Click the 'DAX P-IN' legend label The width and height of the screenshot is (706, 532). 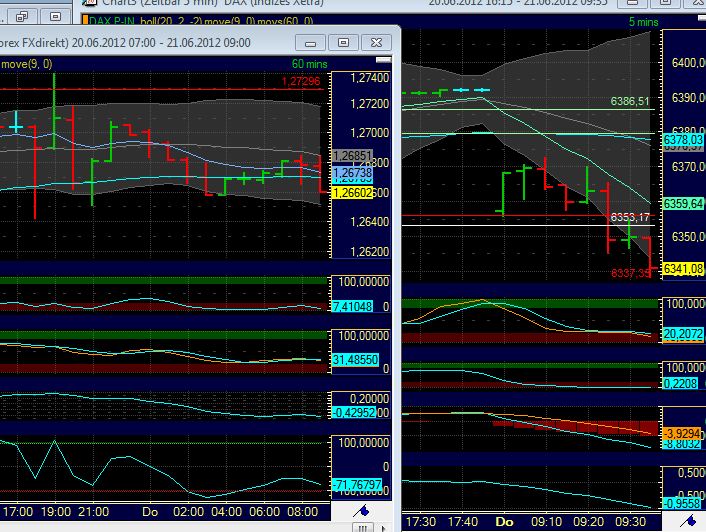[x=113, y=21]
